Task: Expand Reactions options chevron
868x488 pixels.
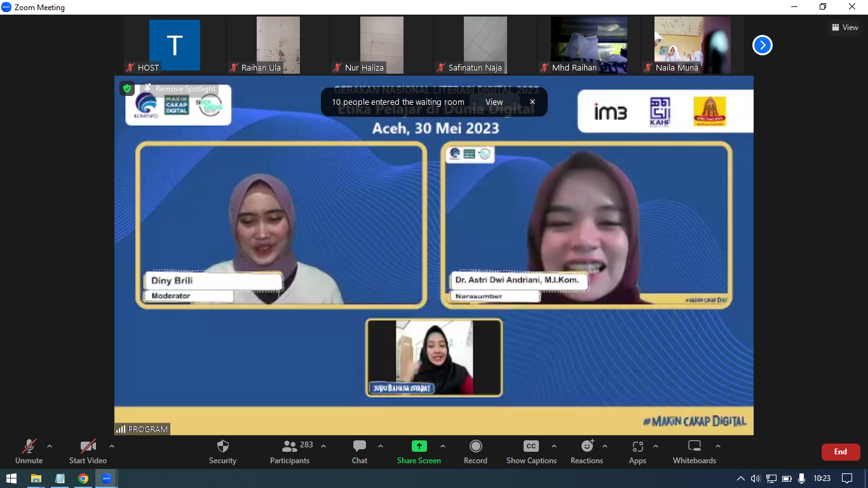Action: click(605, 446)
